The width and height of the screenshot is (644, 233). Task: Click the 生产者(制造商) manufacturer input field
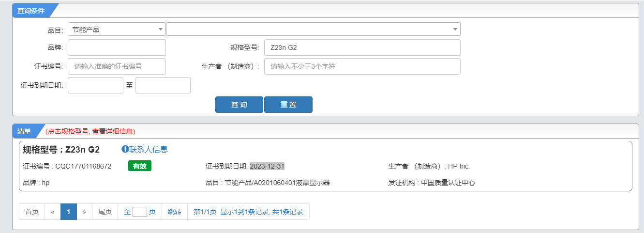click(x=362, y=66)
